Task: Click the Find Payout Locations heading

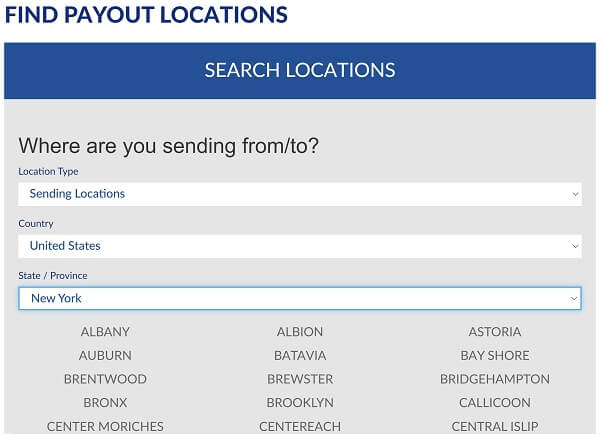Action: (x=146, y=15)
